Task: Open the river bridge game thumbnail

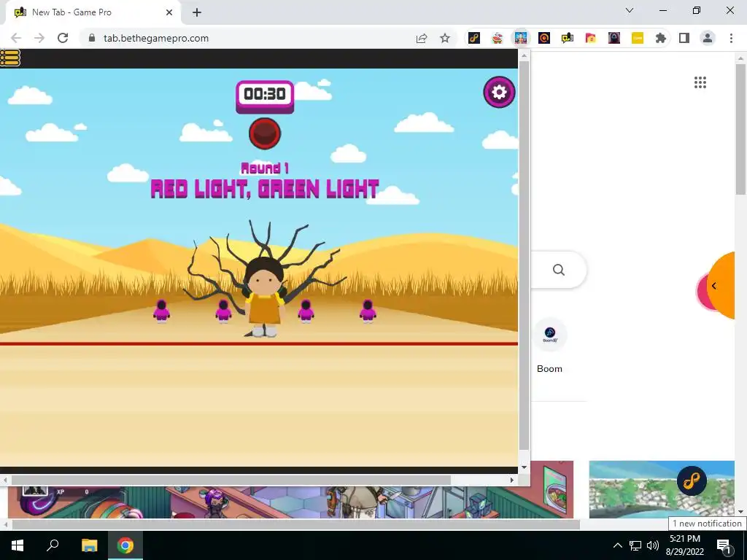Action: (x=662, y=489)
